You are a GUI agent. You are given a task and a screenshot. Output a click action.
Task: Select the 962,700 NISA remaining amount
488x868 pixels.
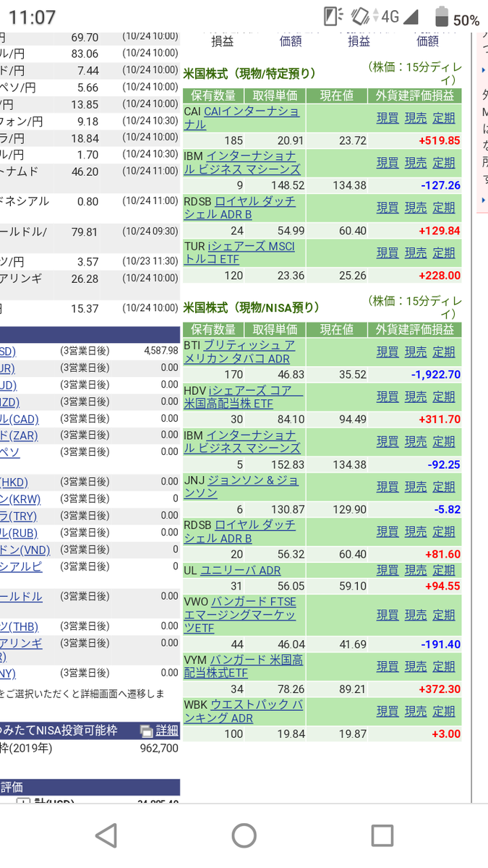[x=159, y=749]
